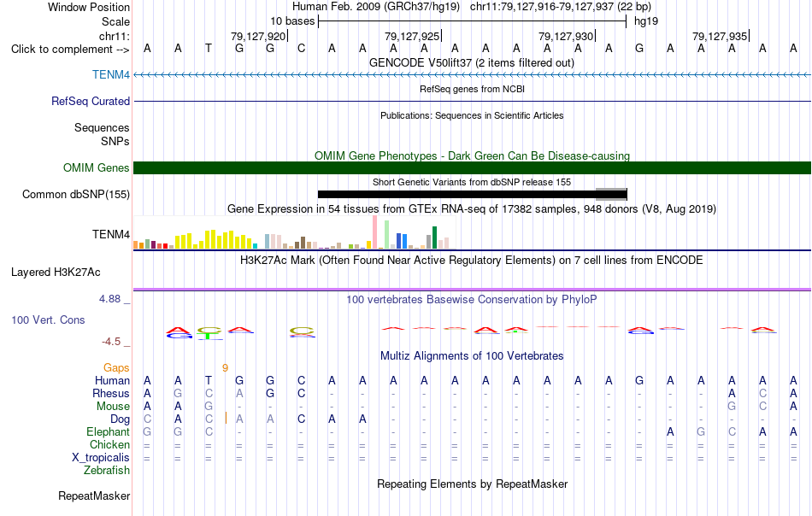The width and height of the screenshot is (812, 516).
Task: Click the Common dbSNP(155) track label
Action: click(76, 194)
